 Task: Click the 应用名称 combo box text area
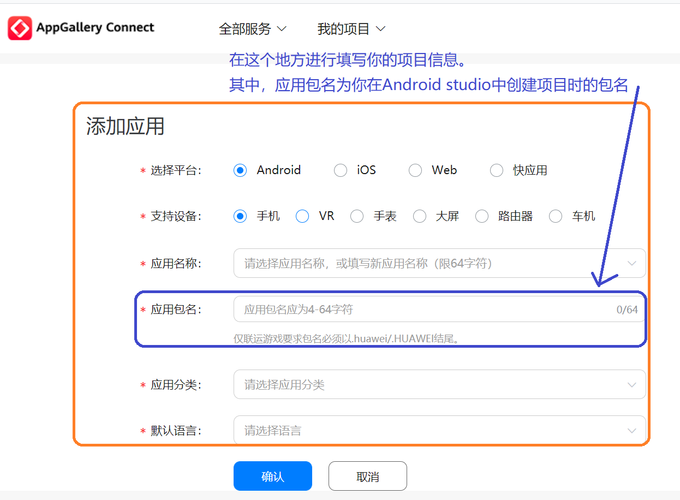[x=420, y=264]
